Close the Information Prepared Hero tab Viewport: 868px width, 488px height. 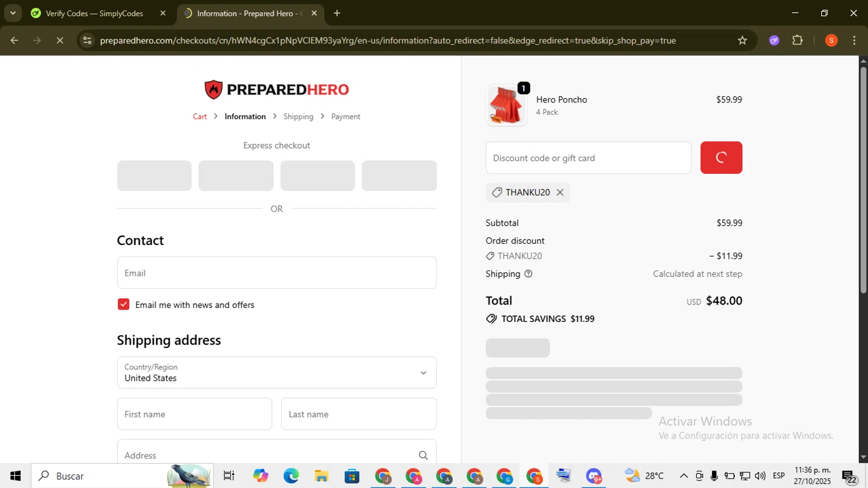(314, 13)
